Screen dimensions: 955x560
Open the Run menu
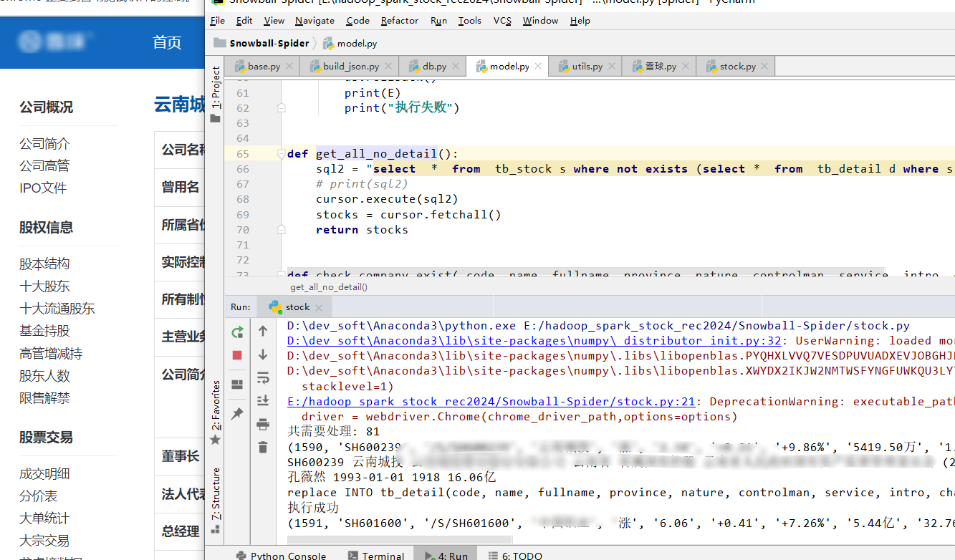[439, 21]
